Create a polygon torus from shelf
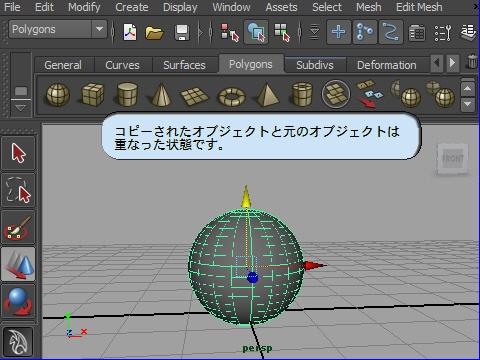This screenshot has height=360, width=480. (x=232, y=97)
